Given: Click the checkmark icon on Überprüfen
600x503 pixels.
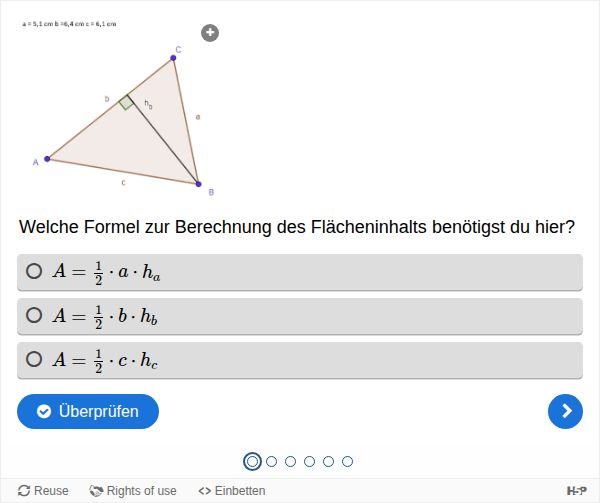Looking at the screenshot, I should click(44, 411).
